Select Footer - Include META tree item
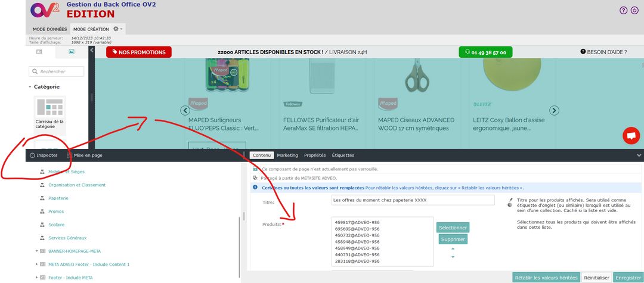 click(70, 278)
